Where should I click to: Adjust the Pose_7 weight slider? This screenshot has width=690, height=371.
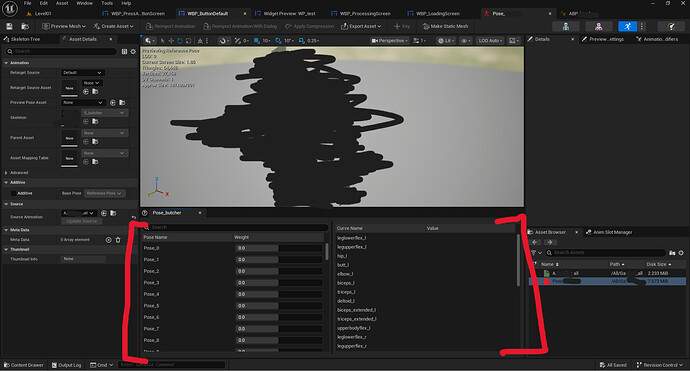[279, 329]
